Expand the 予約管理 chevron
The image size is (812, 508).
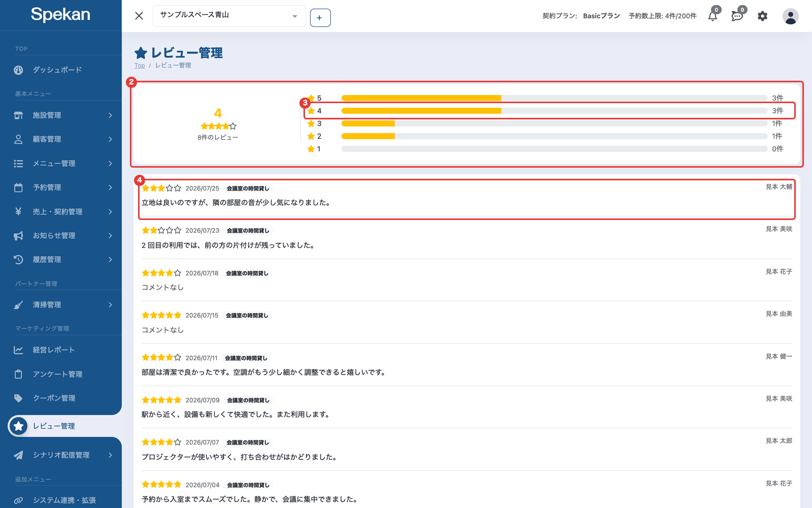110,187
